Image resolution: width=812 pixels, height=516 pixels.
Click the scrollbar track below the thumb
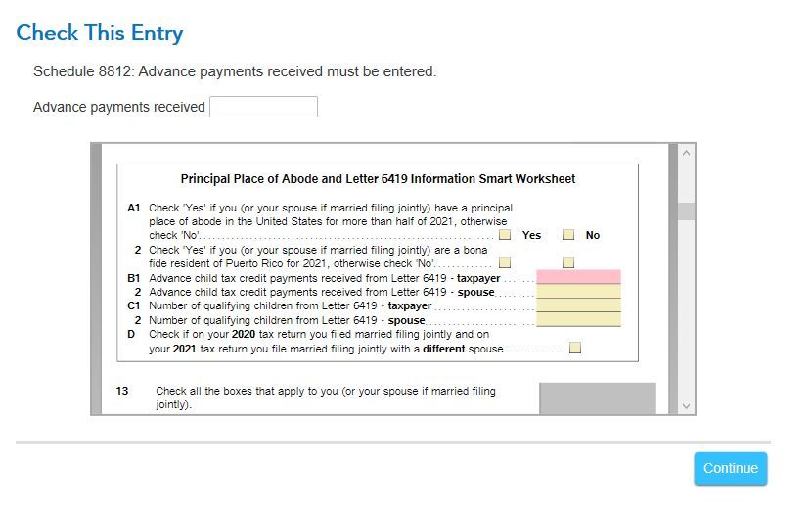pos(686,309)
